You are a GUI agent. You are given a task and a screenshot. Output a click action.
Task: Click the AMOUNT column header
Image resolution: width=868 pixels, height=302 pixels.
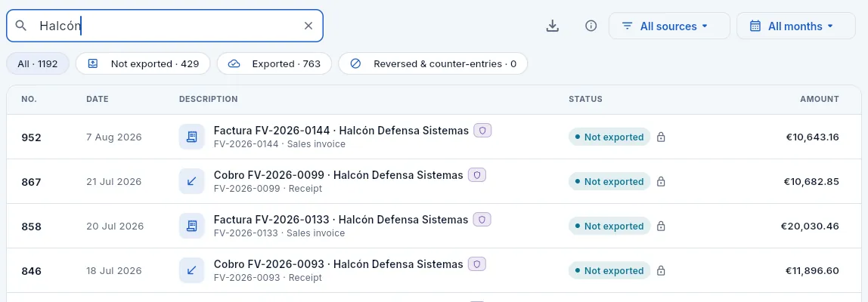coord(820,99)
